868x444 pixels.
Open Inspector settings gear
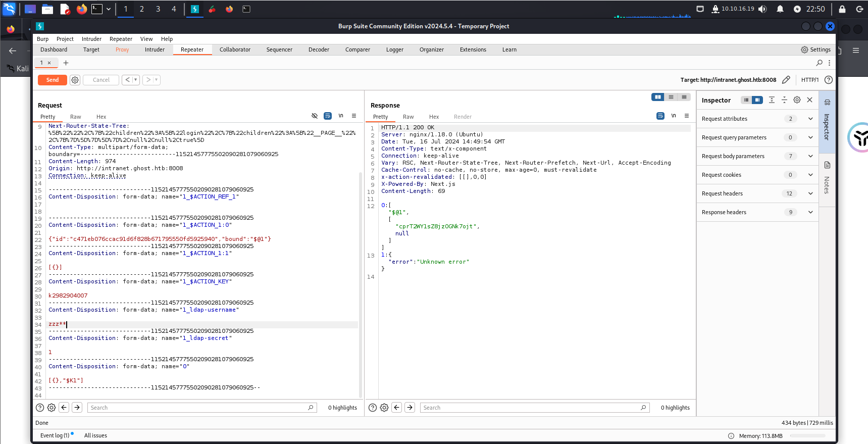pyautogui.click(x=797, y=100)
